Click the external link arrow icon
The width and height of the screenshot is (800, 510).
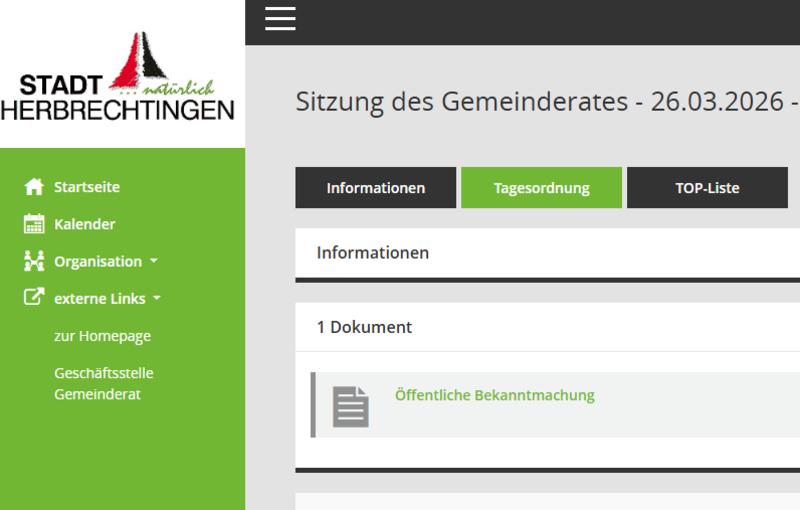coord(34,298)
